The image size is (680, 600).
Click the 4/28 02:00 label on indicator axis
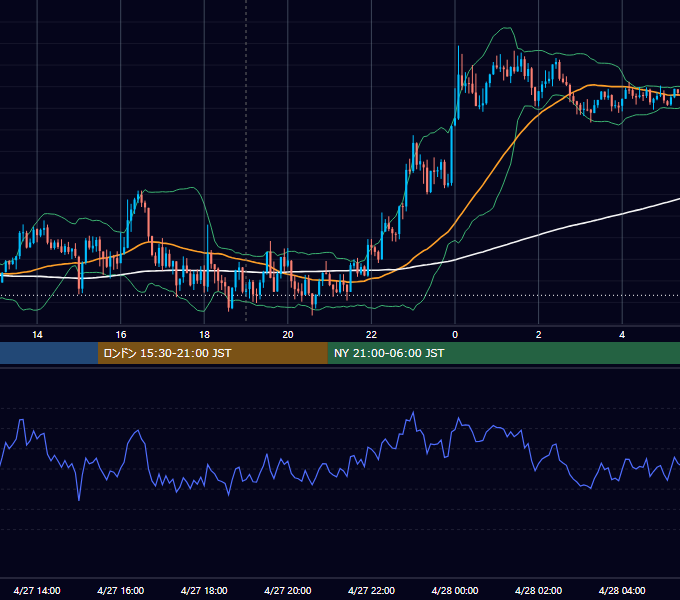coord(538,590)
